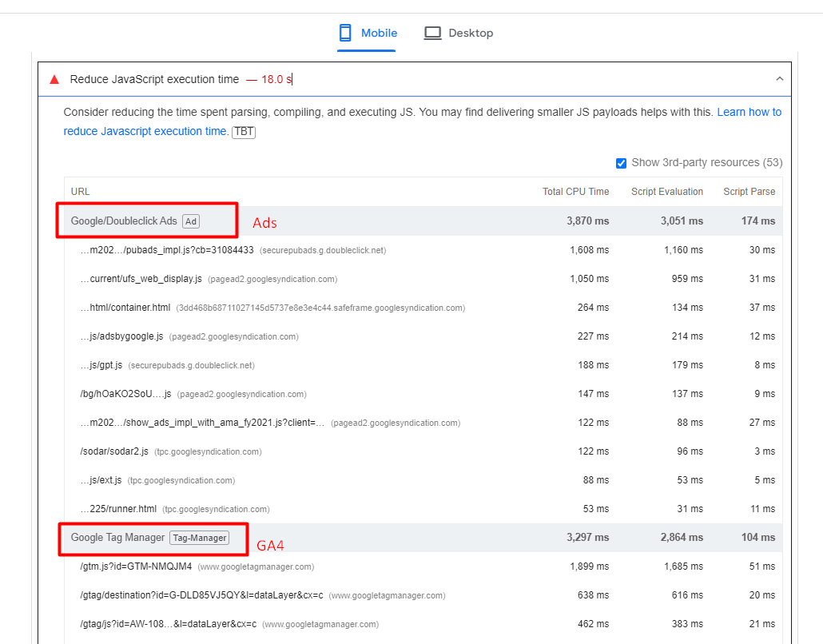Toggle Show 3rd-party resources checkbox

pyautogui.click(x=621, y=162)
